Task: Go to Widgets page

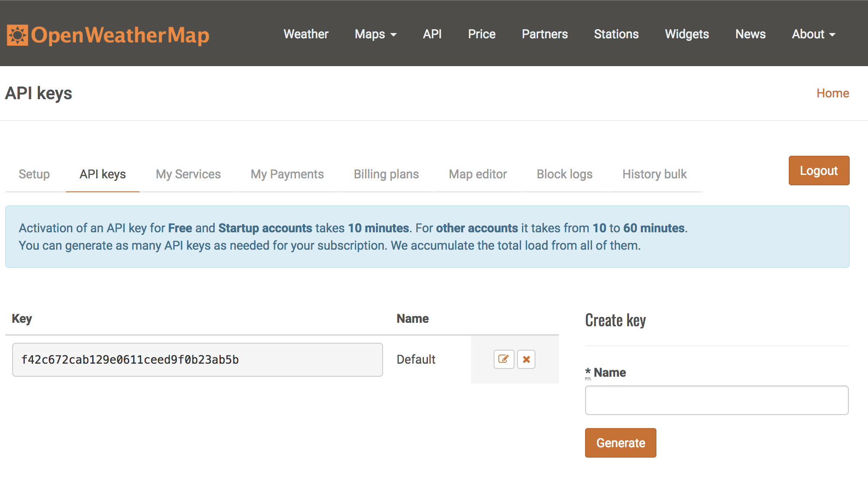Action: 686,34
